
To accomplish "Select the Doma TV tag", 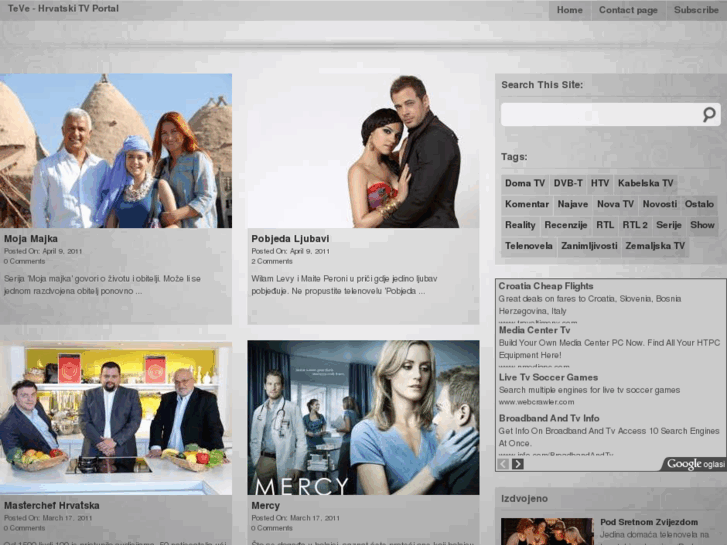I will (525, 183).
